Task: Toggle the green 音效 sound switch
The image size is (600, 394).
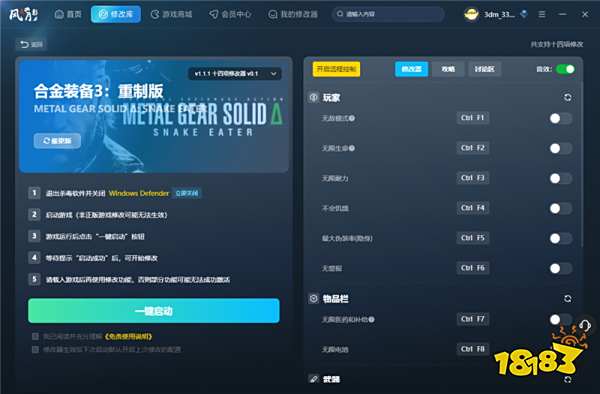Action: [565, 69]
